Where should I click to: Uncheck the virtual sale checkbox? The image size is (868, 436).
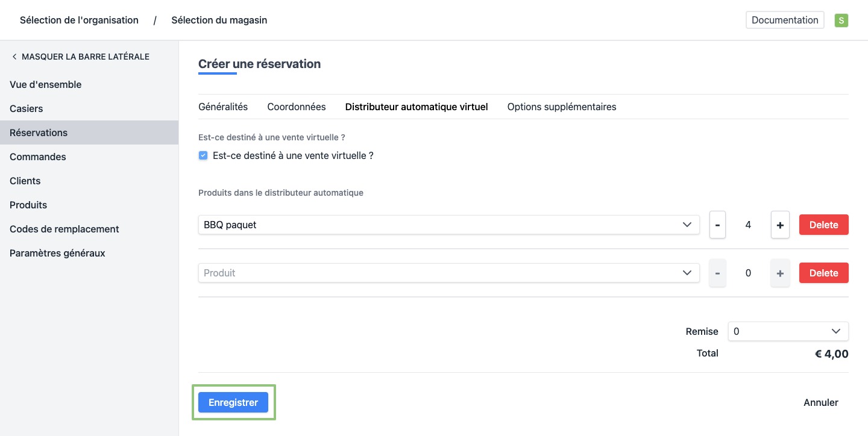point(203,156)
